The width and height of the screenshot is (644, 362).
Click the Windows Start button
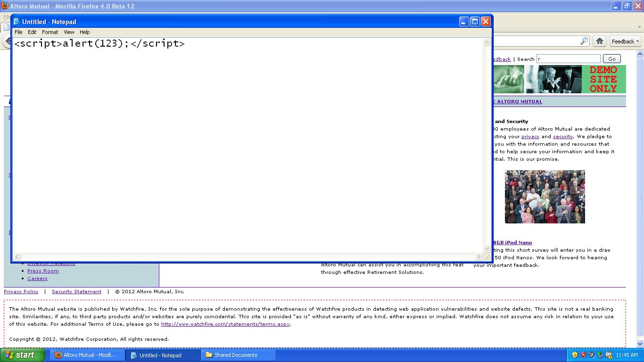(22, 355)
